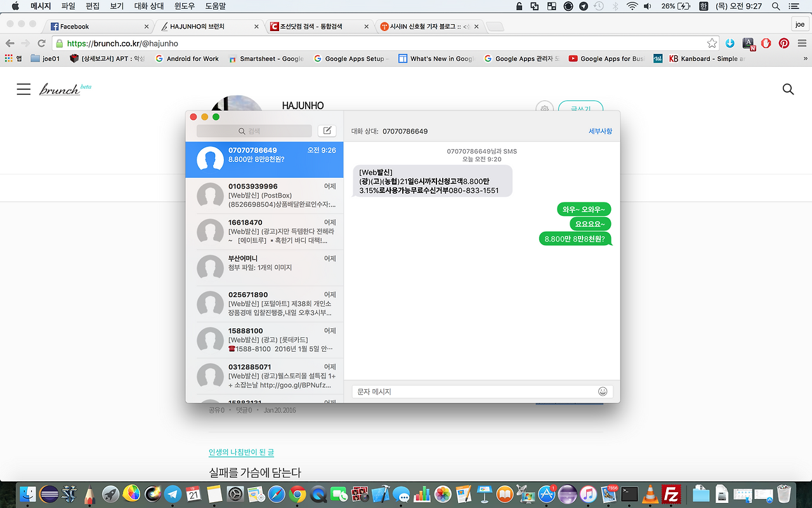Screen dimensions: 812x508
Task: Open the 부산어머니 conversation
Action: point(265,268)
